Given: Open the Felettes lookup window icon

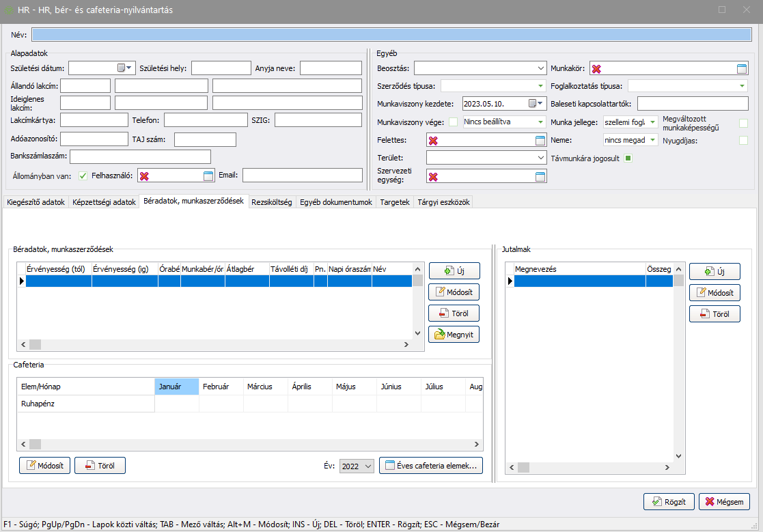Looking at the screenshot, I should coord(540,140).
